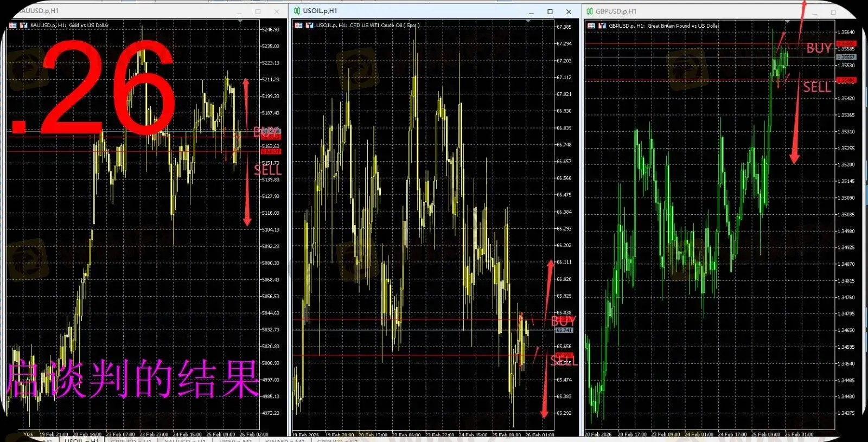The width and height of the screenshot is (868, 442).
Task: Click the candlestick icon in the USOIL.p,H1 title bar
Action: click(297, 11)
